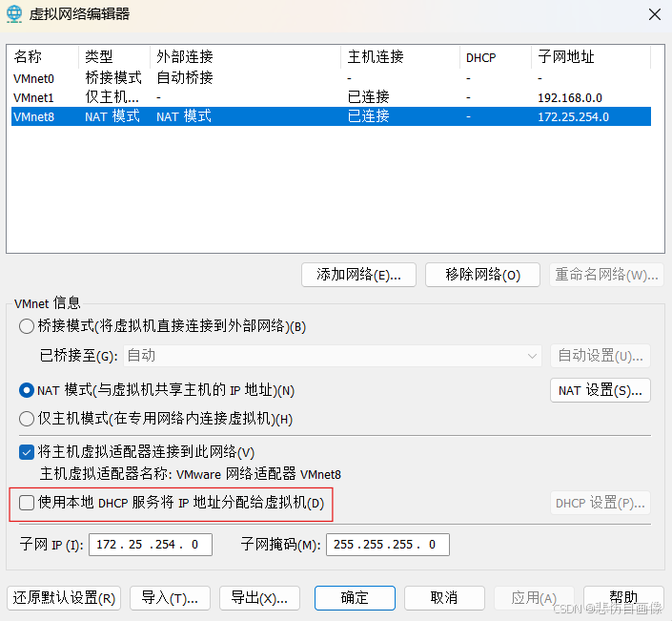Close the 虚拟网络编辑器 dialog
672x621 pixels.
click(x=655, y=14)
